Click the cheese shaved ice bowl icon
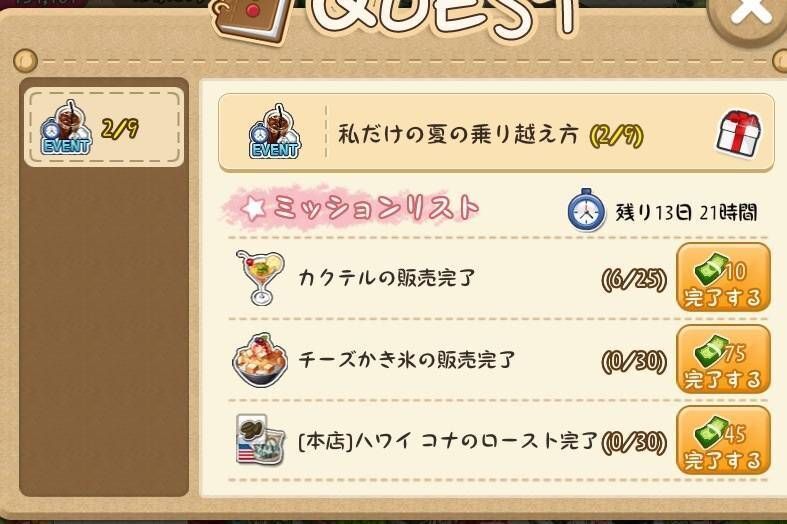 click(260, 360)
